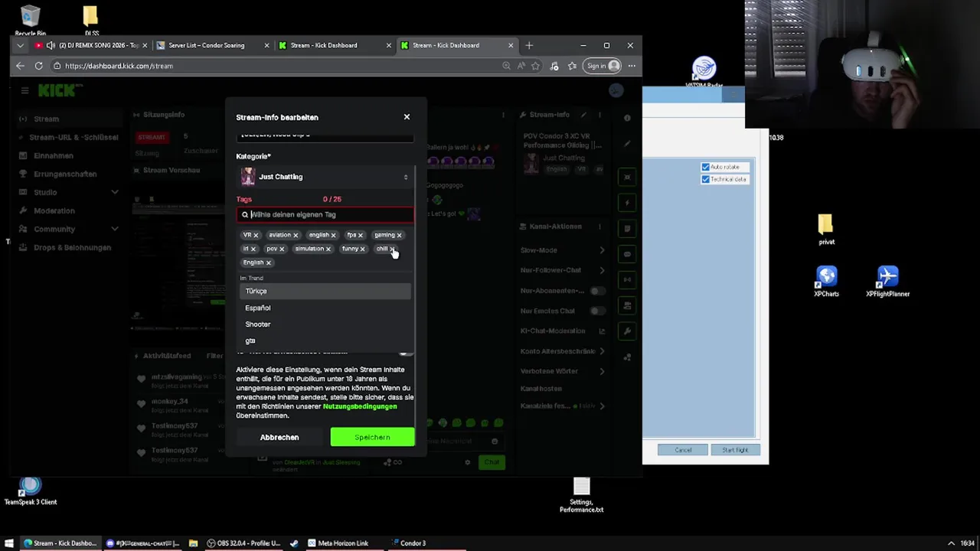Remove the funny tag

[x=362, y=249]
